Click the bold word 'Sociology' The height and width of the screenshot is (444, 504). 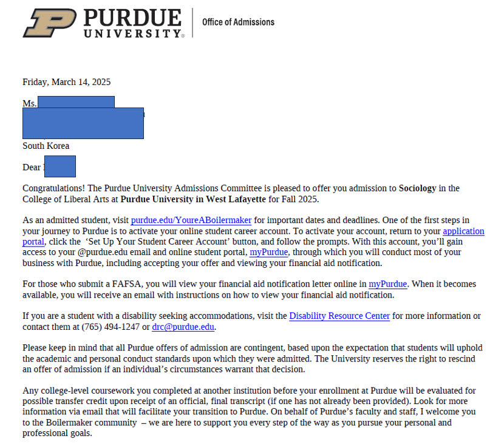point(417,188)
